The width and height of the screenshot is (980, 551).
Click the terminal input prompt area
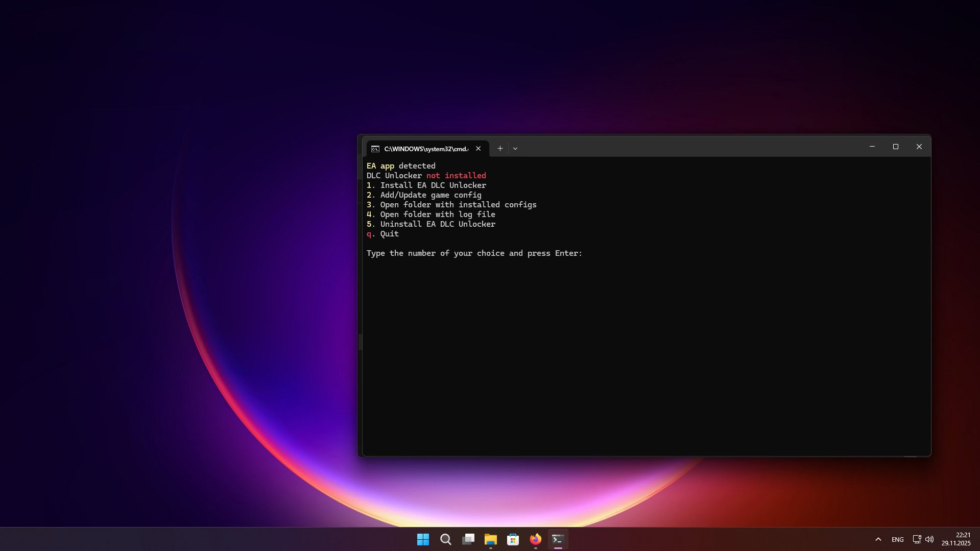click(x=587, y=253)
